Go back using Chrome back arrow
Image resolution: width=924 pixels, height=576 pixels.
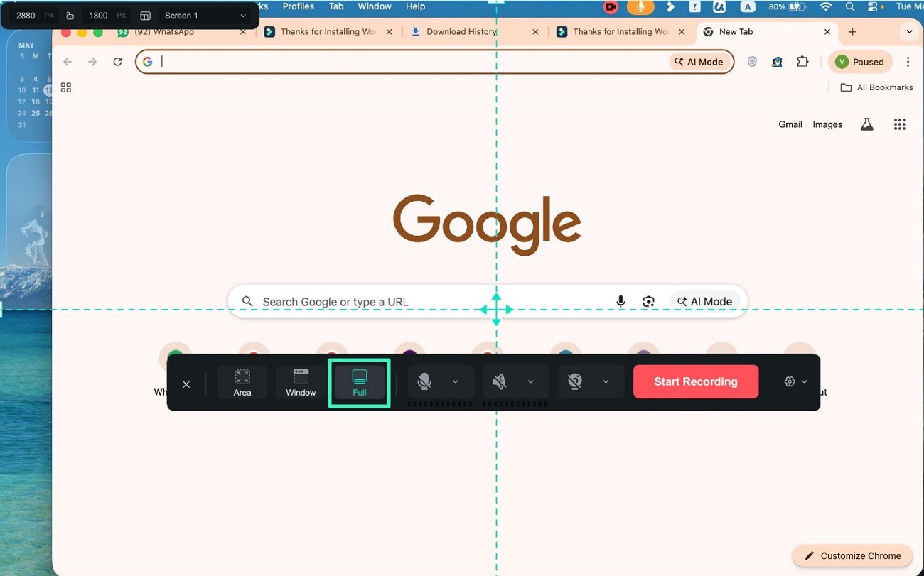click(x=68, y=62)
